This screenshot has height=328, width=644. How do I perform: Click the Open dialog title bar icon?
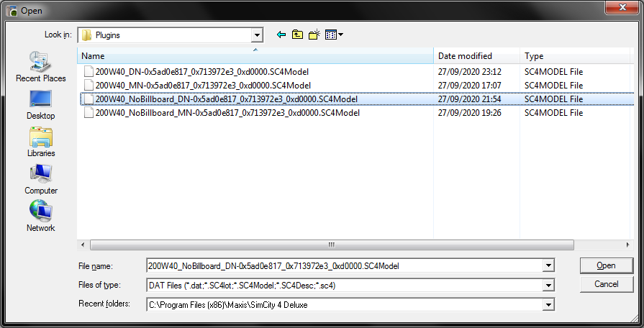[12, 11]
